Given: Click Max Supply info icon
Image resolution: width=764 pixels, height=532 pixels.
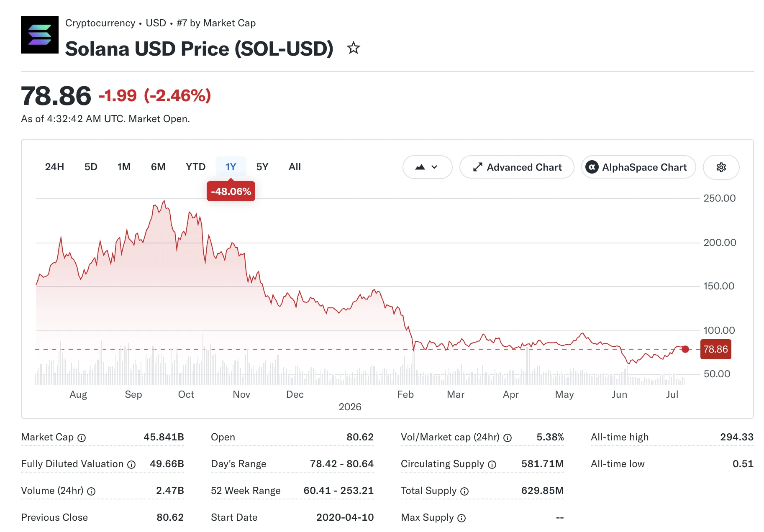Looking at the screenshot, I should tap(461, 518).
